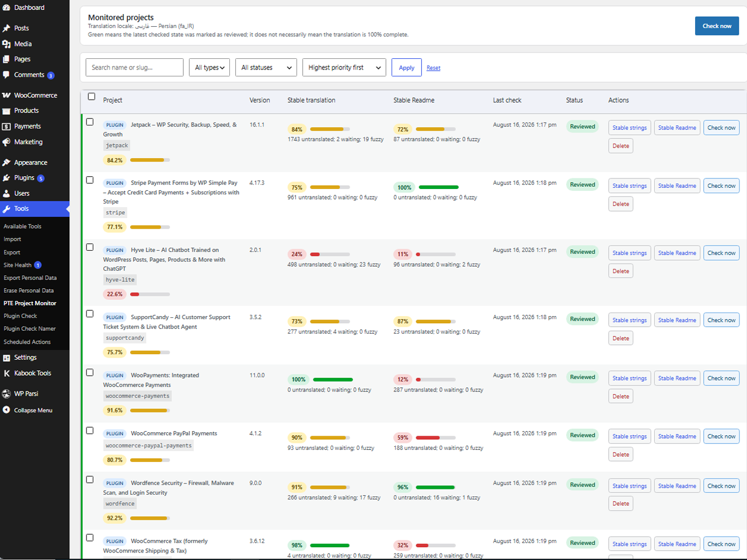
Task: Click the Tools wrench icon
Action: coord(6,209)
